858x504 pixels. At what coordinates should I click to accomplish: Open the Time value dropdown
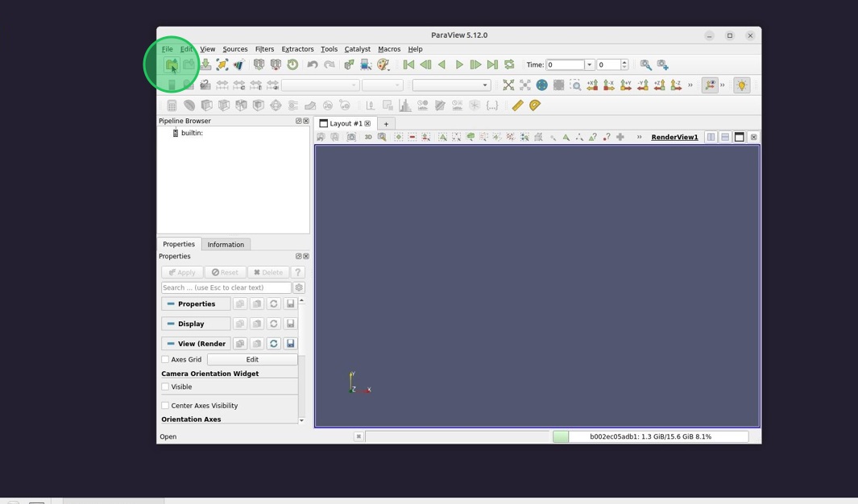coord(590,64)
